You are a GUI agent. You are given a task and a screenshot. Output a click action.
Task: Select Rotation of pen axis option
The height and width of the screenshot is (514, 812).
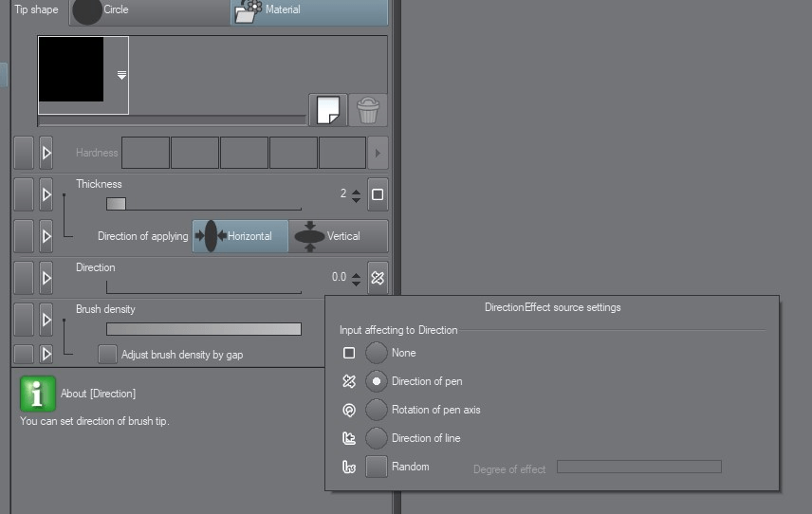377,410
